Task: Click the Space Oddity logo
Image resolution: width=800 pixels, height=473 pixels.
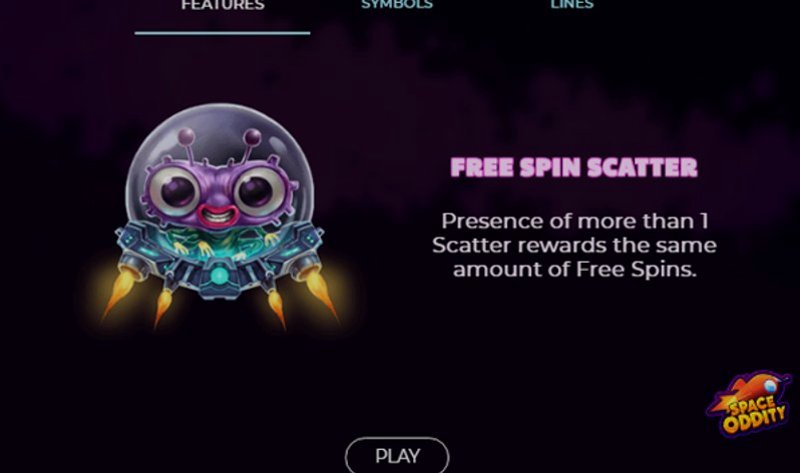Action: 749,405
